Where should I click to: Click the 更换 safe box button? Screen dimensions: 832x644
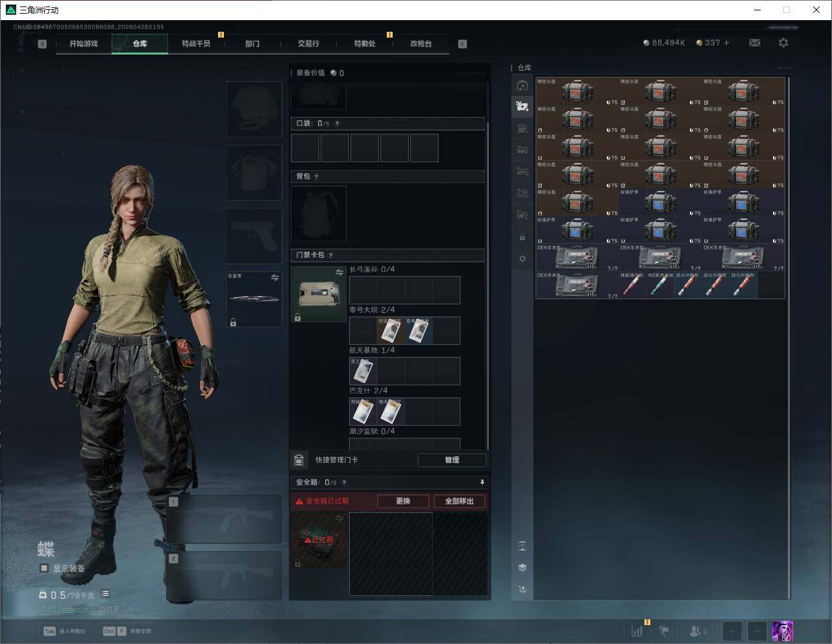tap(403, 501)
